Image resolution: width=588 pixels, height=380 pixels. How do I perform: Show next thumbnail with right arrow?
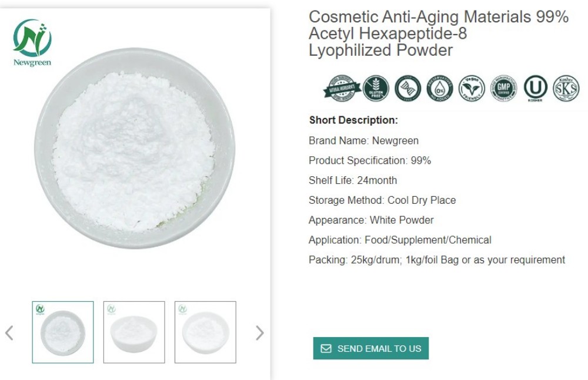(x=259, y=333)
